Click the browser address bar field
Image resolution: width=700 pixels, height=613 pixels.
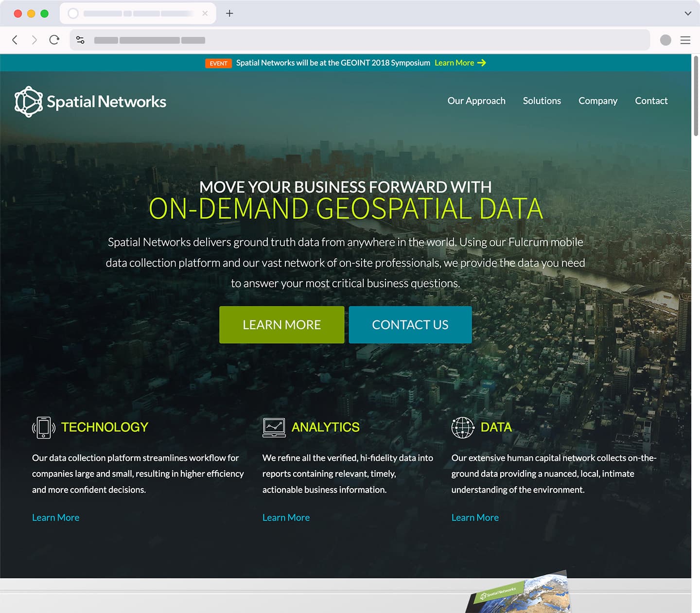pyautogui.click(x=360, y=40)
